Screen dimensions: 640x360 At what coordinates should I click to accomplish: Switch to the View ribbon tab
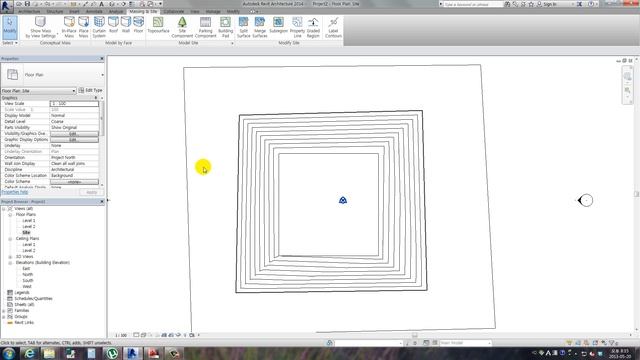195,11
